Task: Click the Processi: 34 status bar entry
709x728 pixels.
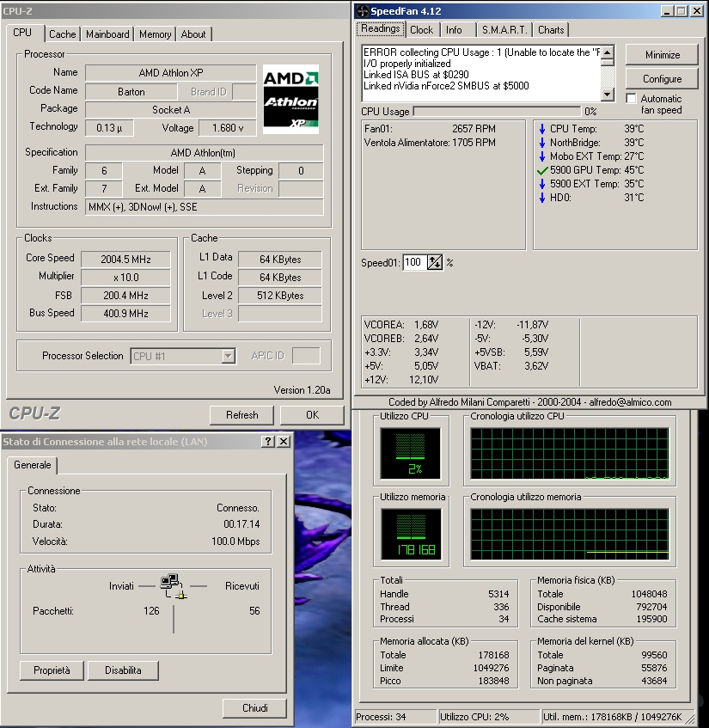Action: (395, 717)
